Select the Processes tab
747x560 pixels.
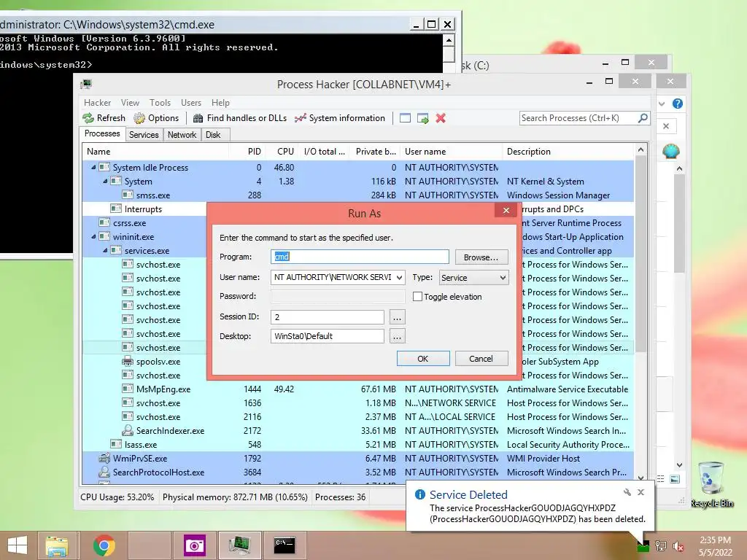pos(102,134)
